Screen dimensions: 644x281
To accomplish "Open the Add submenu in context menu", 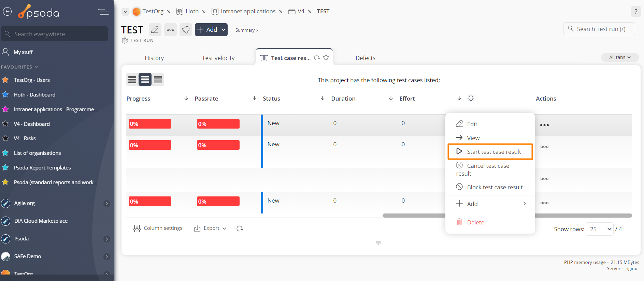I will click(x=490, y=204).
